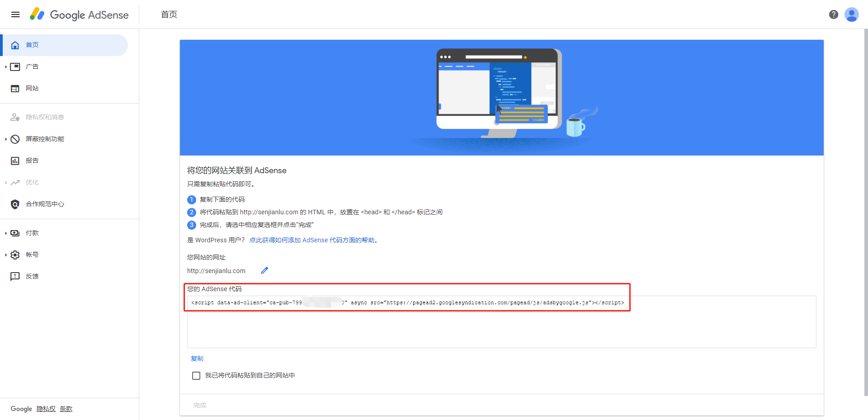Click the 帐号 gear icon
Viewport: 868px width, 420px height.
pyautogui.click(x=15, y=255)
